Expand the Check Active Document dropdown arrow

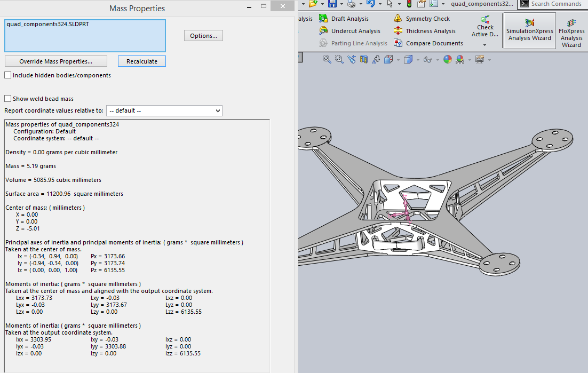[484, 45]
